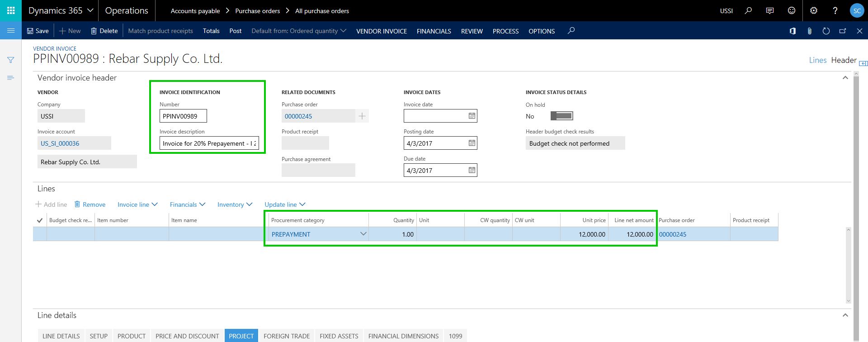This screenshot has width=868, height=342.
Task: Edit the invoice Number field
Action: point(183,116)
